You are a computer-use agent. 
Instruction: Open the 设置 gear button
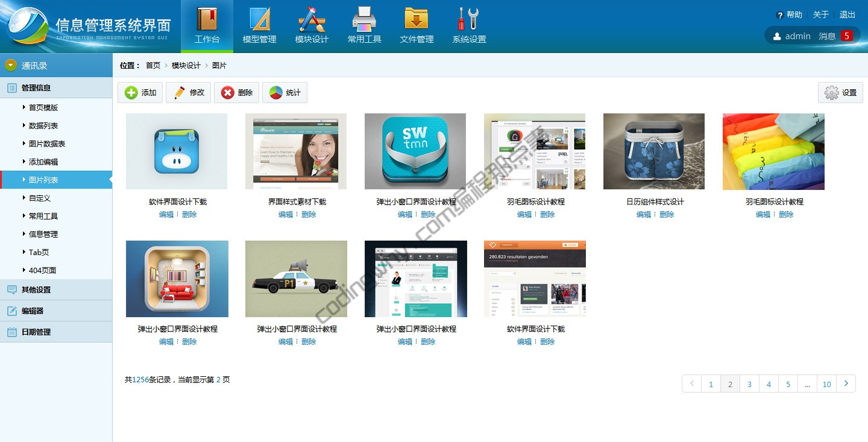[840, 93]
